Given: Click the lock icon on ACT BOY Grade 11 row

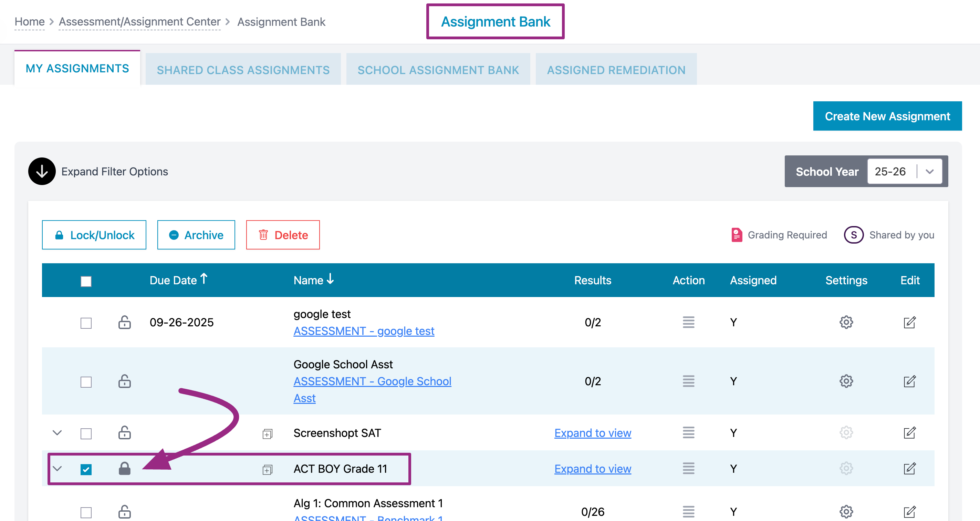Looking at the screenshot, I should tap(124, 469).
